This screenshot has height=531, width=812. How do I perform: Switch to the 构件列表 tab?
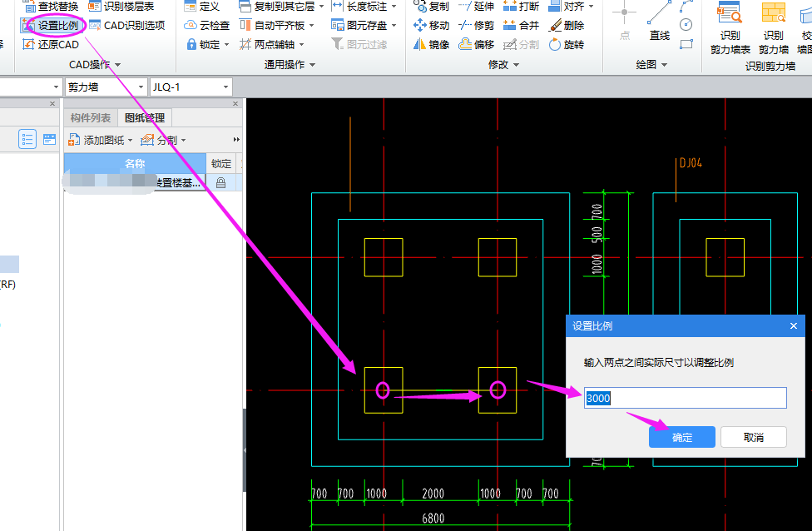tap(91, 118)
